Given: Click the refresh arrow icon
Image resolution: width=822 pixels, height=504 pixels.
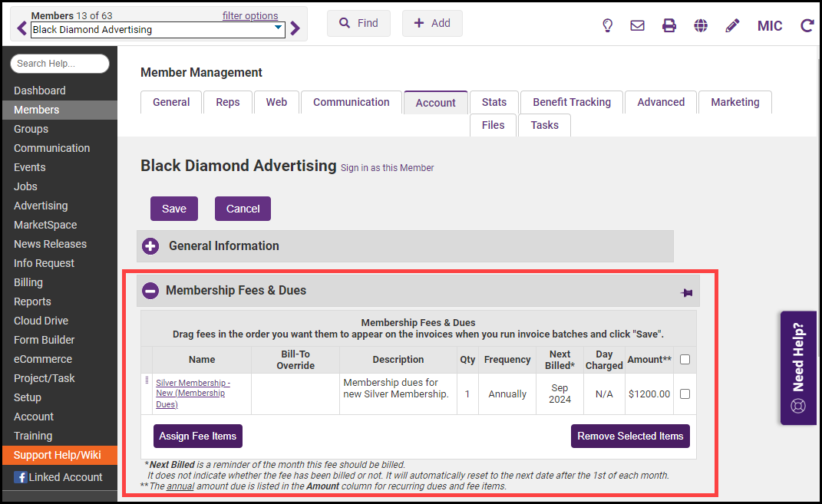Looking at the screenshot, I should tap(807, 25).
